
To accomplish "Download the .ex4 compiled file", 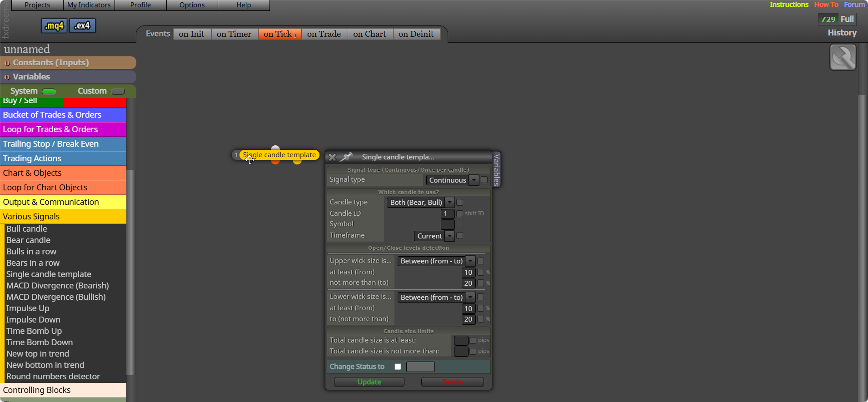I will 82,26.
